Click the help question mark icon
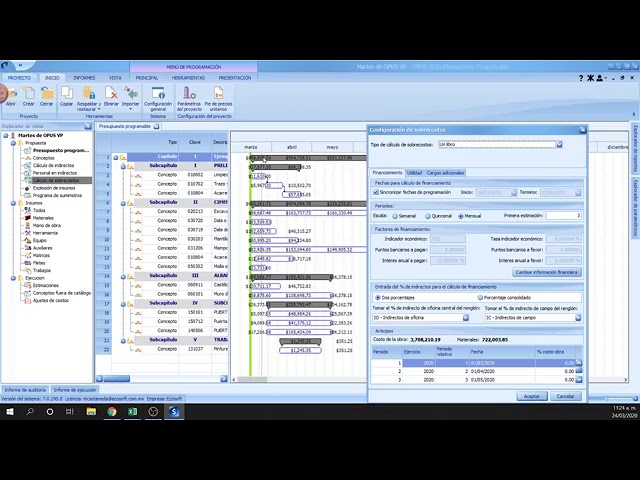 [x=581, y=78]
